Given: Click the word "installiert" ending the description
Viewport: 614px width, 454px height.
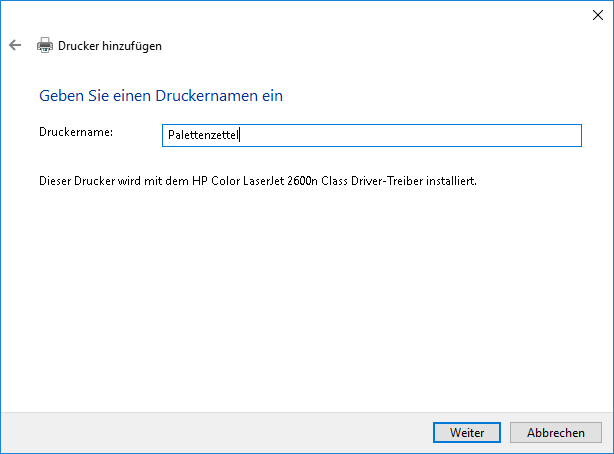Looking at the screenshot, I should 445,183.
